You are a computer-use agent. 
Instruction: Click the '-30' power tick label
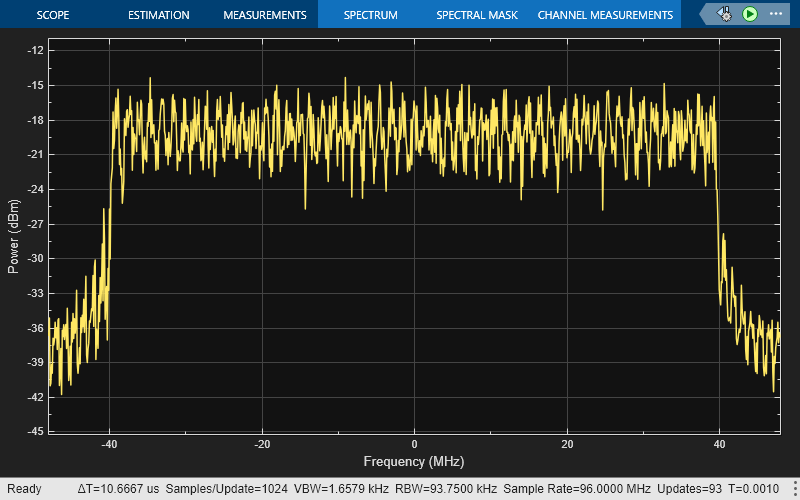(35, 258)
